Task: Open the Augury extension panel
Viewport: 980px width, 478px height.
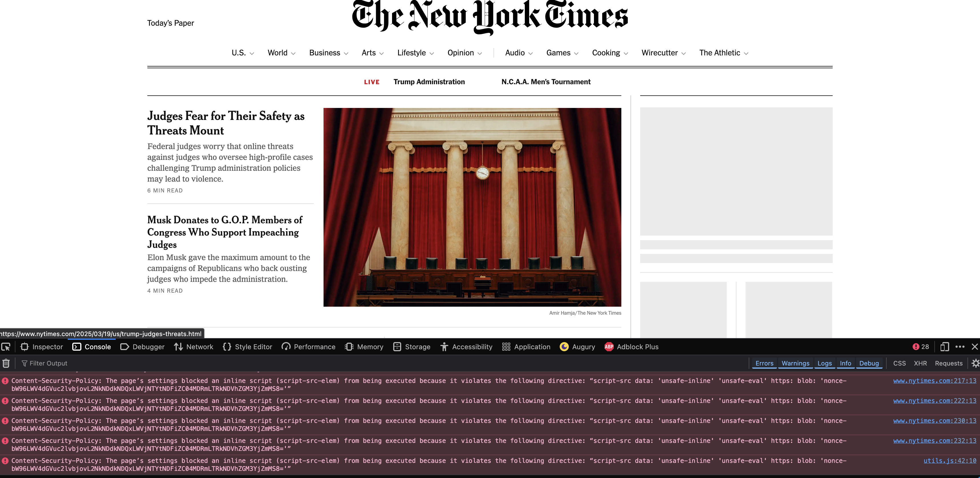Action: point(577,347)
